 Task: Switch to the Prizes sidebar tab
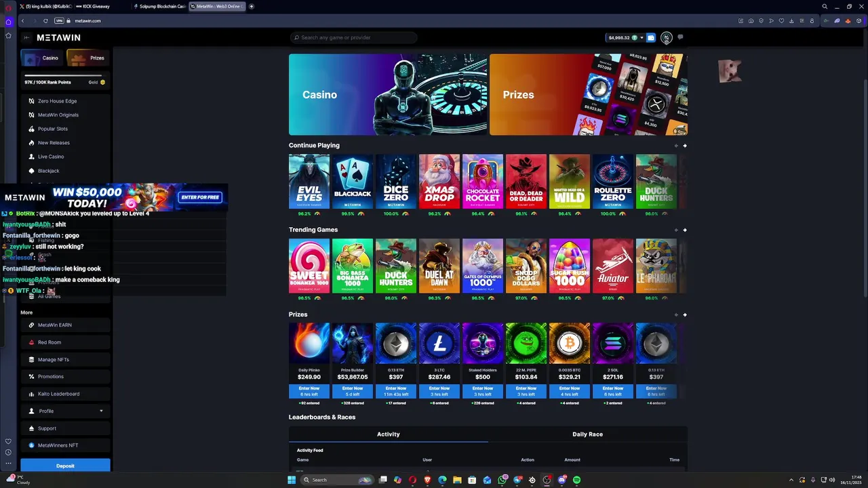(88, 58)
